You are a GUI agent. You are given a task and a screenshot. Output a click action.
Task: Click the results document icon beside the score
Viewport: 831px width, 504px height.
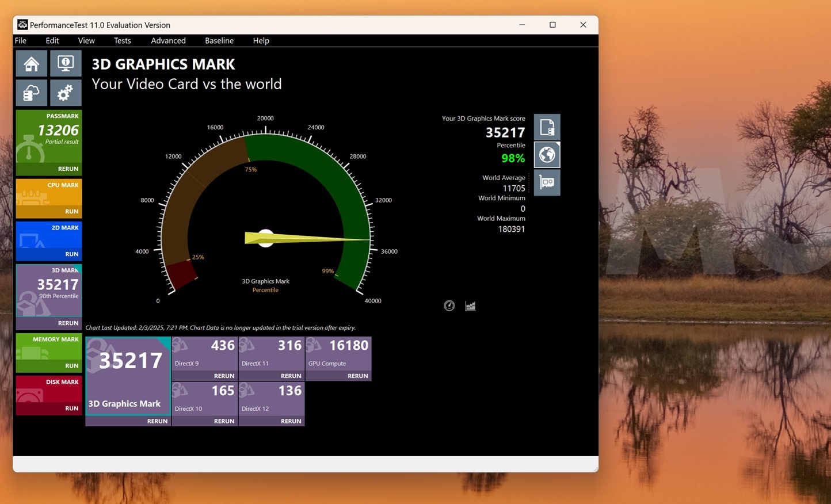coord(547,127)
